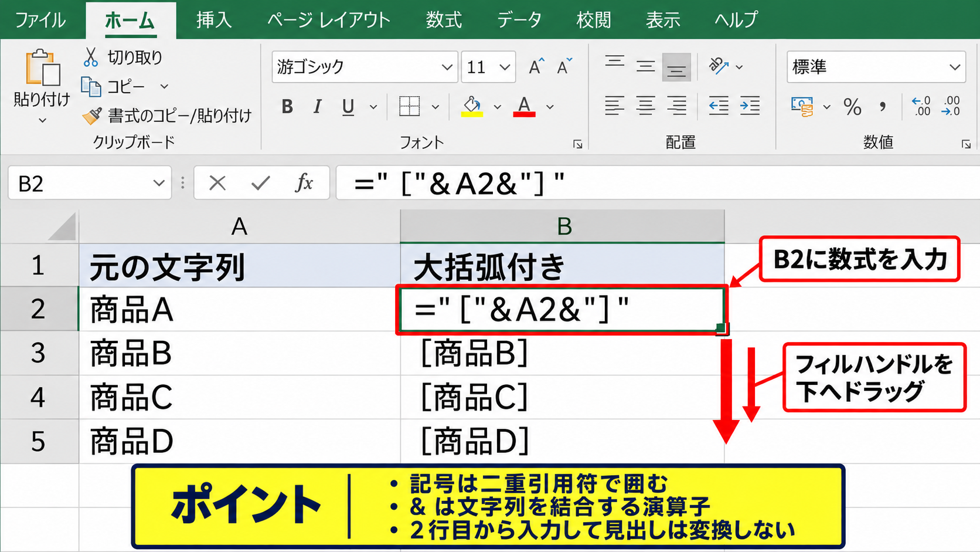Increase font size with the larger A icon
This screenshot has width=980, height=552.
pos(536,67)
